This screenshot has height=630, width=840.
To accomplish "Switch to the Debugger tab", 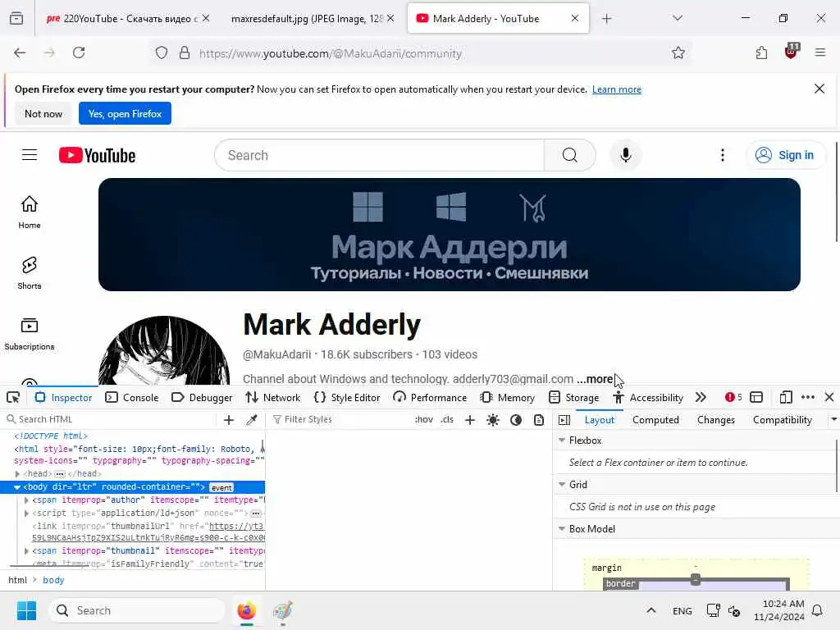I will pyautogui.click(x=202, y=398).
